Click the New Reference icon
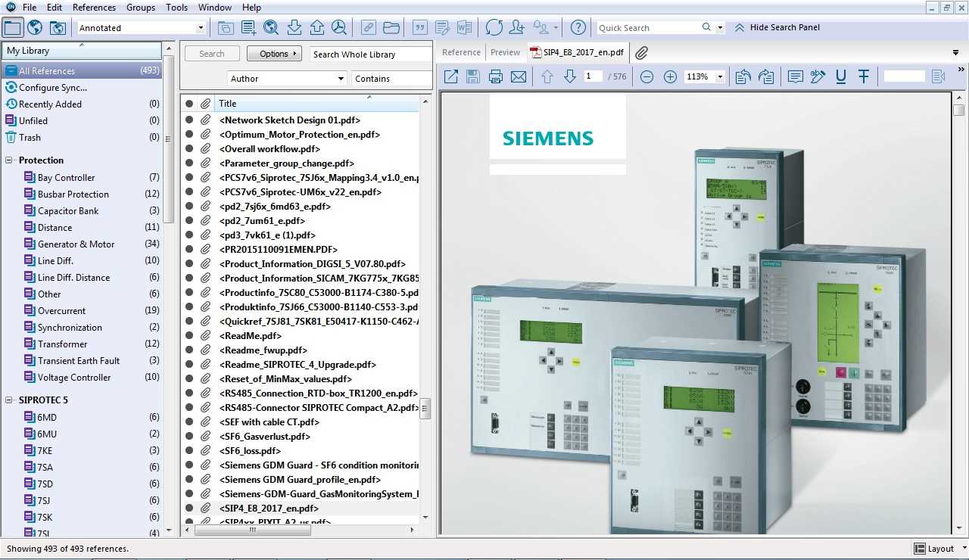This screenshot has width=969, height=560. pyautogui.click(x=248, y=28)
